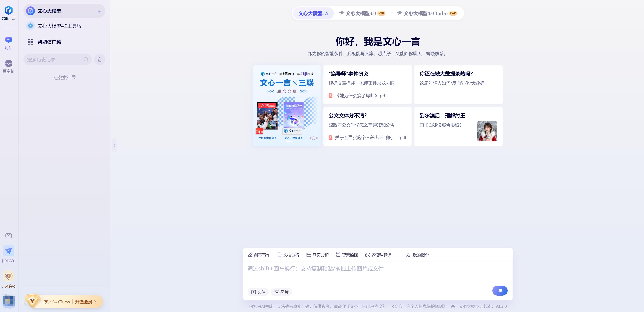Open the 百宝箱 toolbox sidebar icon
The image size is (644, 312).
coord(8,64)
